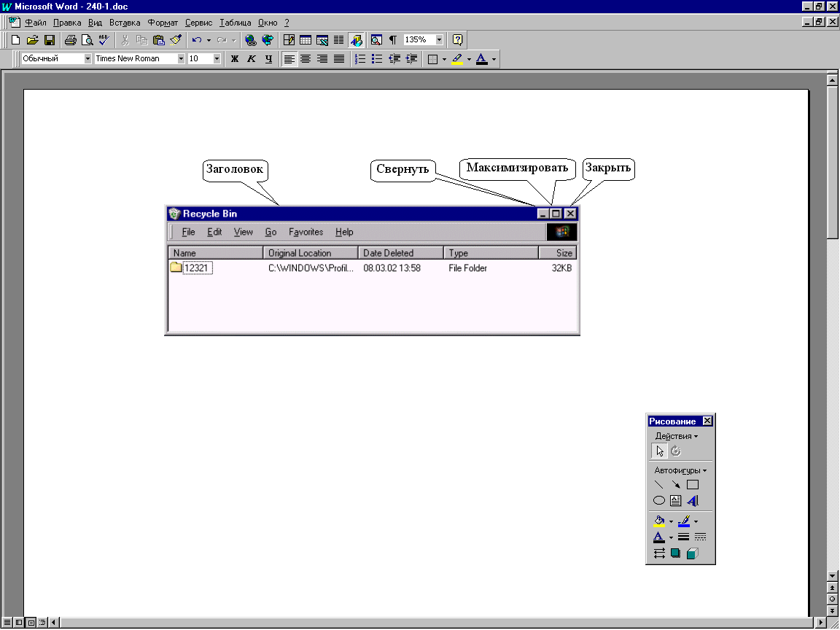Toggle underline formatting (Ч)

coord(268,59)
